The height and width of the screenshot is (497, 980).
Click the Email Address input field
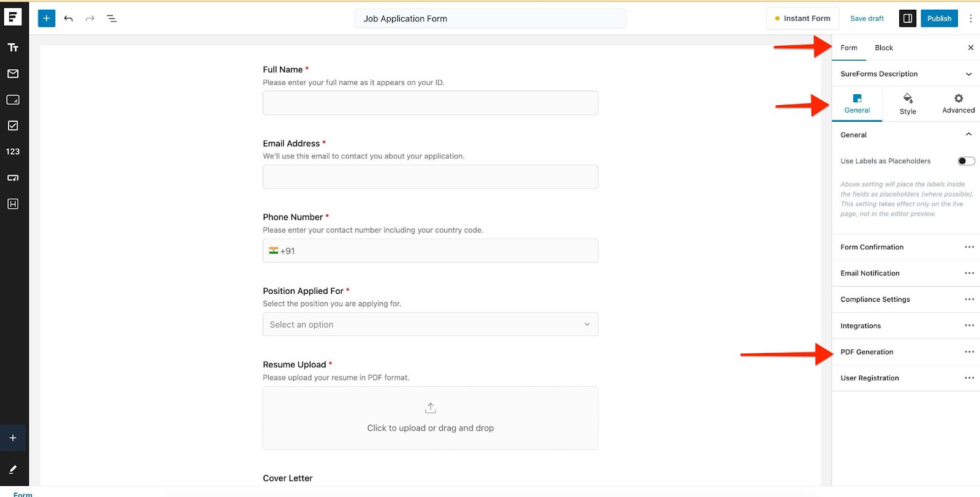431,177
